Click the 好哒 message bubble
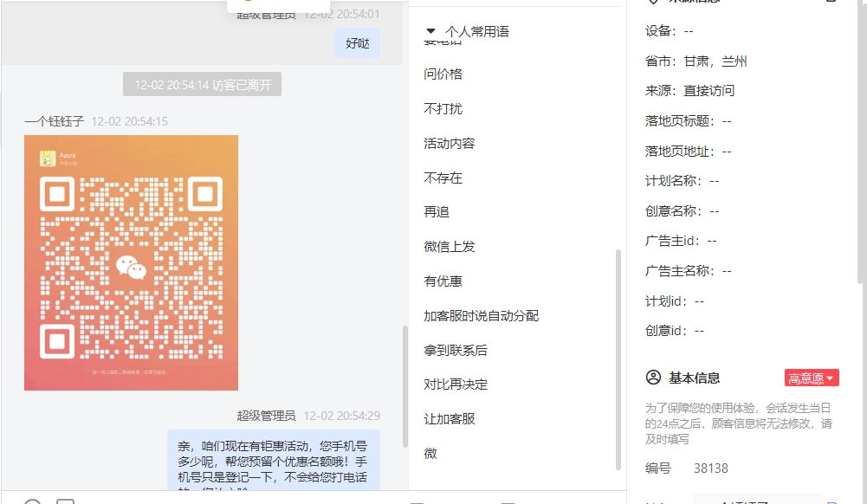867x504 pixels. tap(357, 43)
